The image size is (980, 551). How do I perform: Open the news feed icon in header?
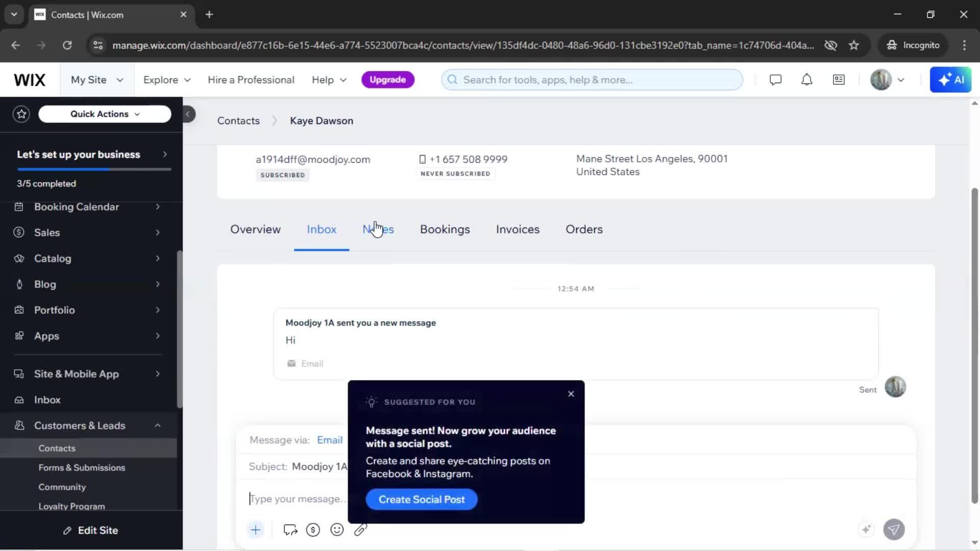point(839,80)
